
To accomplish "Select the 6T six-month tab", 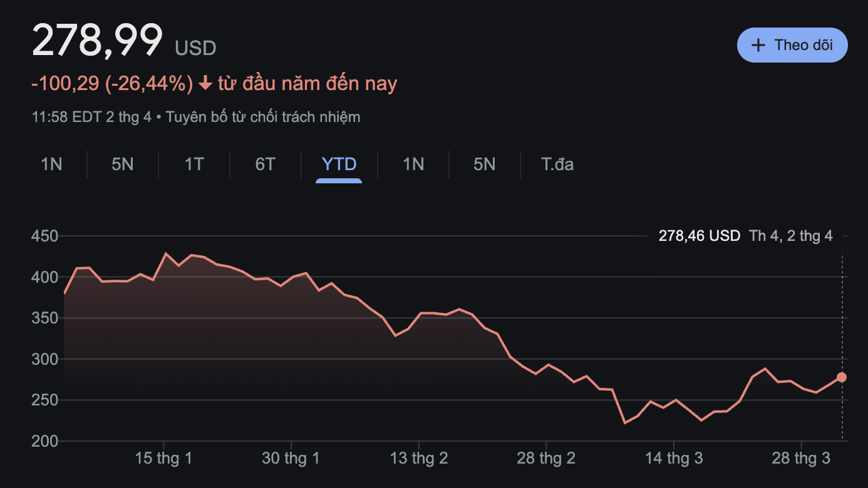I will pyautogui.click(x=266, y=165).
